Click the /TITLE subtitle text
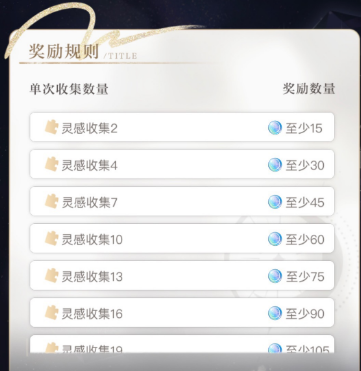This screenshot has width=361, height=371. (x=120, y=56)
